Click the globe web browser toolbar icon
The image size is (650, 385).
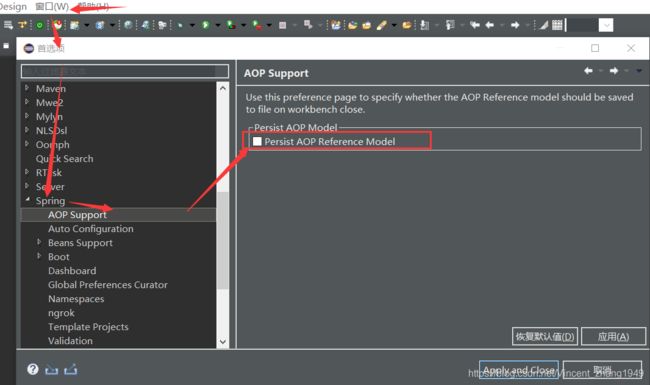pyautogui.click(x=129, y=25)
